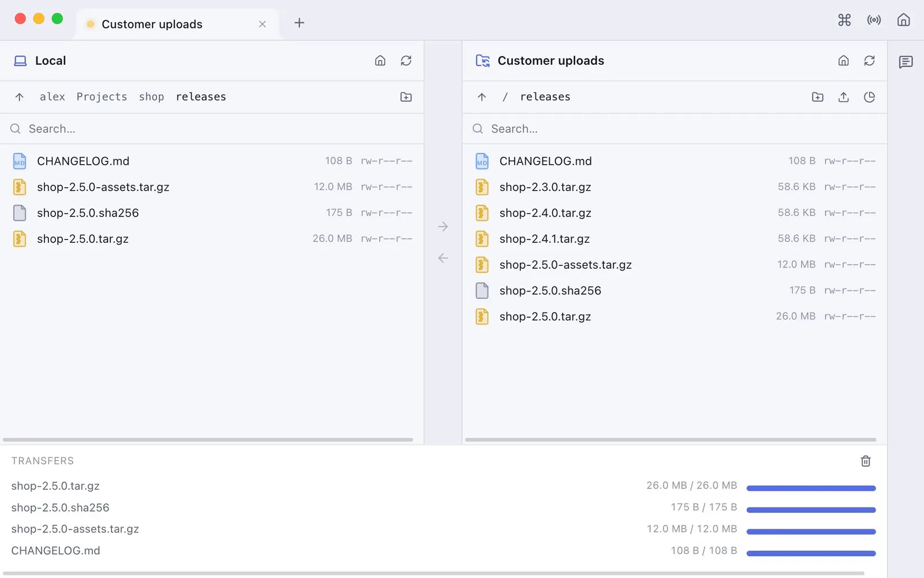
Task: Click the Local pane horizontal scrollbar
Action: click(208, 440)
